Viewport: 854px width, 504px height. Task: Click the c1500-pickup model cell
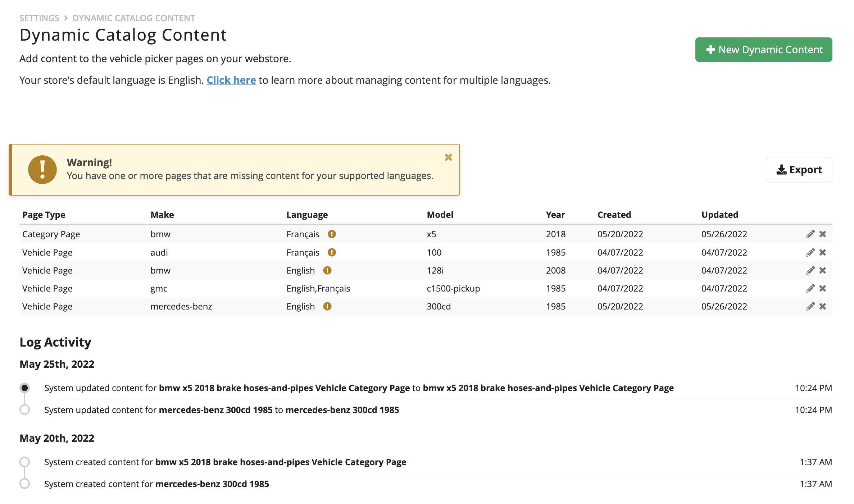(x=453, y=288)
